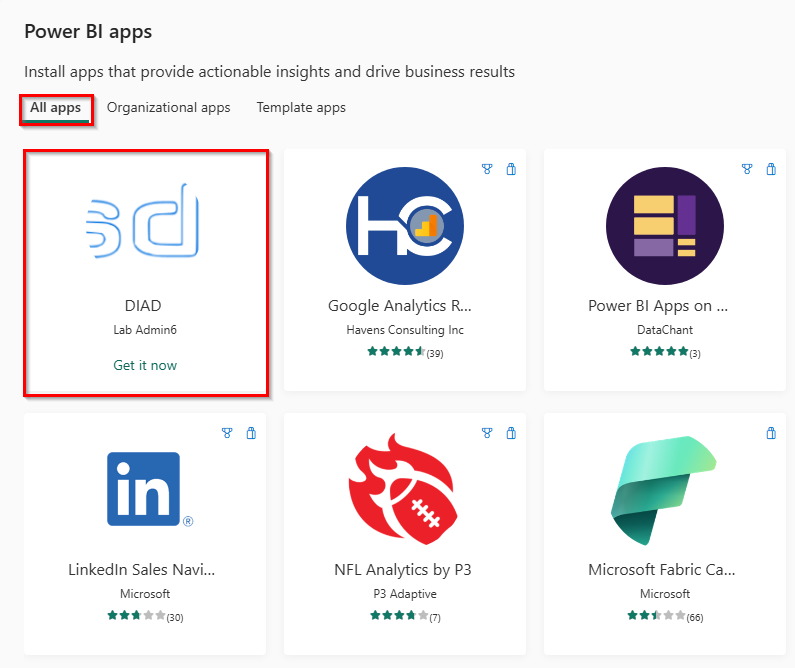Viewport: 795px width, 668px height.
Task: Open the Organizational apps tab
Action: pos(168,108)
